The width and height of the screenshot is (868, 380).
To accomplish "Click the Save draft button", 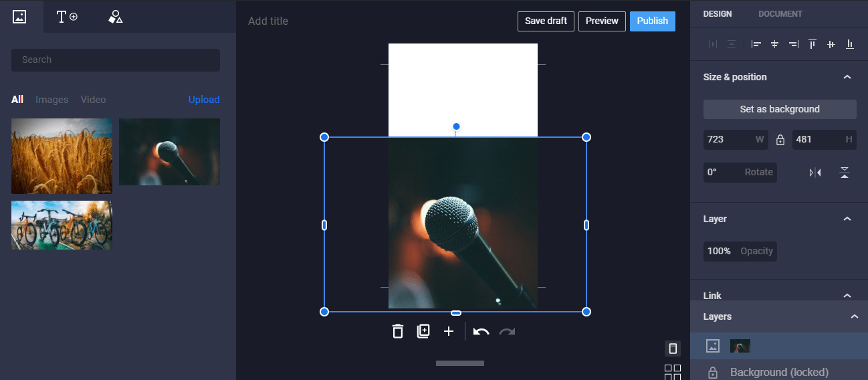I will coord(546,21).
